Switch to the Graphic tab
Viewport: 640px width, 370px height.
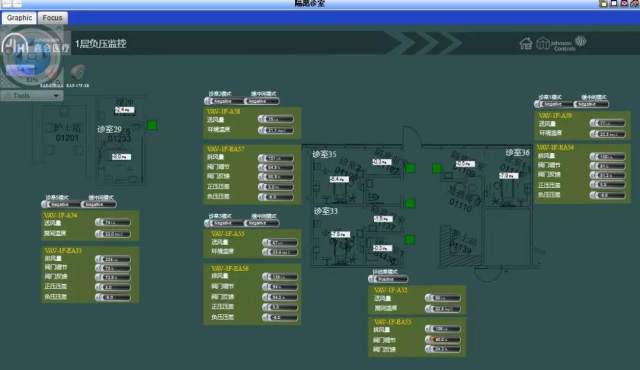(x=19, y=18)
